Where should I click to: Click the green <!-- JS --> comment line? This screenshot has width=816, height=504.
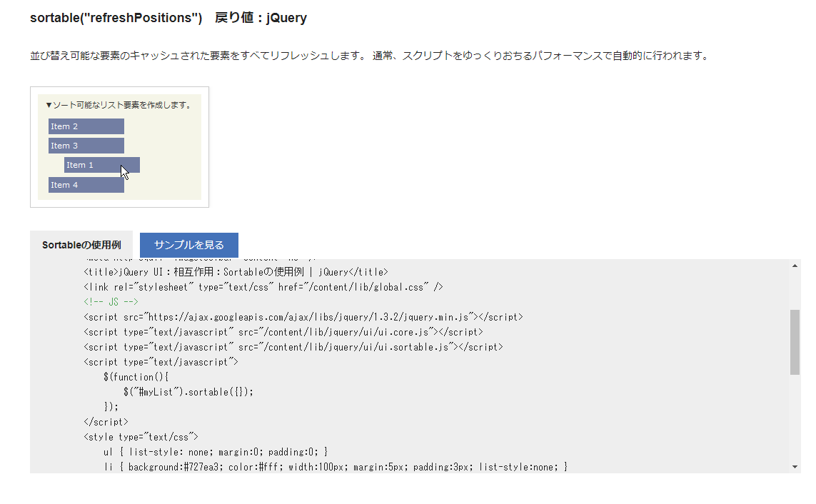[111, 302]
